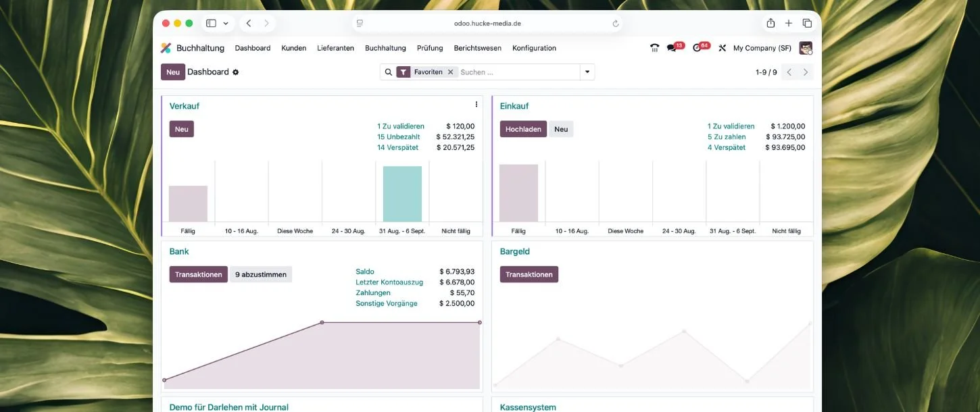Create new invoice in Verkauf card
This screenshot has height=412, width=980.
click(181, 129)
